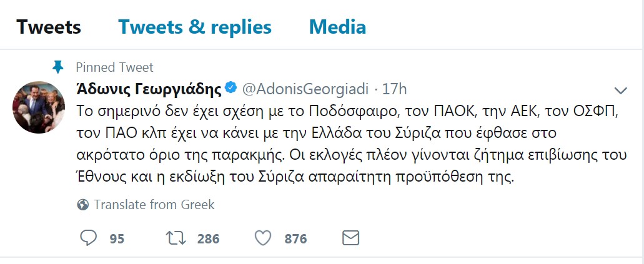Click the blue pushpin icon
644x264 pixels.
58,67
